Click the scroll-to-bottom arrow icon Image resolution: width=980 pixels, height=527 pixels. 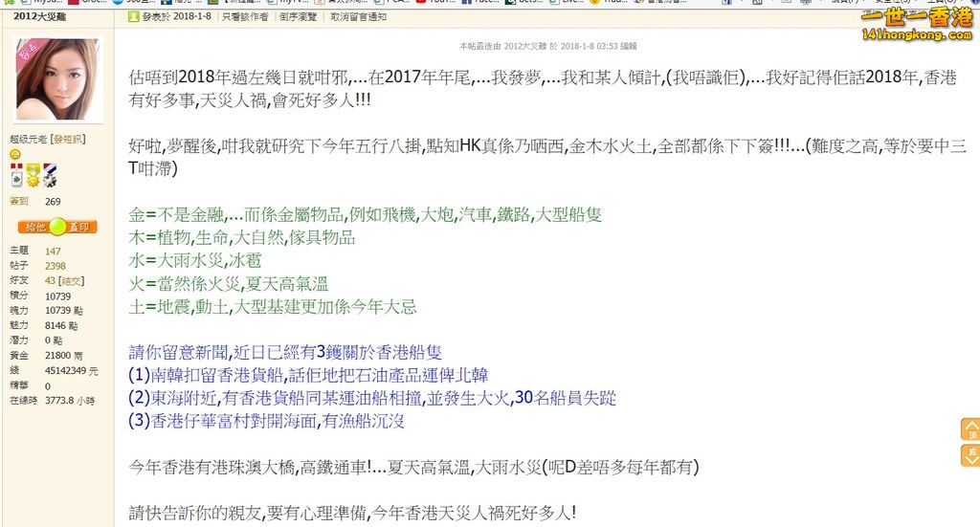(x=969, y=453)
